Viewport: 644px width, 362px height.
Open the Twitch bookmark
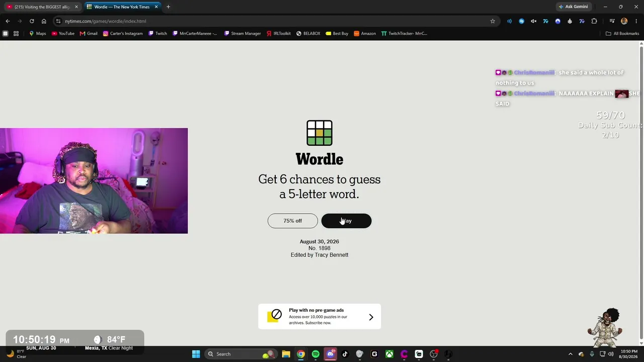pos(157,34)
